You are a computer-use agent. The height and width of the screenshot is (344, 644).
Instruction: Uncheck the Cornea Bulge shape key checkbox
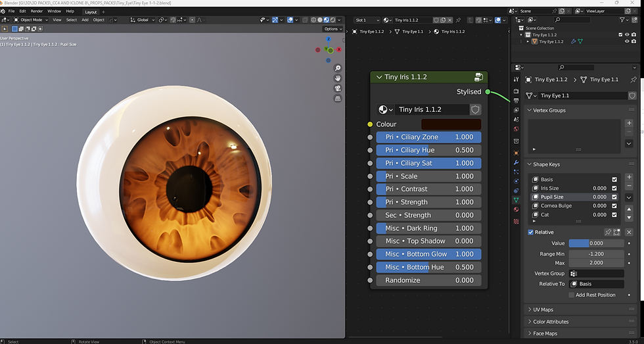[614, 206]
